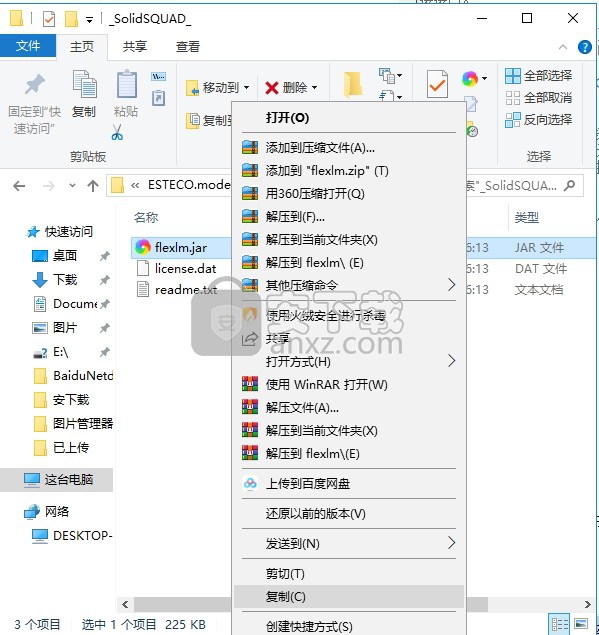Click the Name (名称) column header
Screen dimensions: 599x635
click(146, 217)
